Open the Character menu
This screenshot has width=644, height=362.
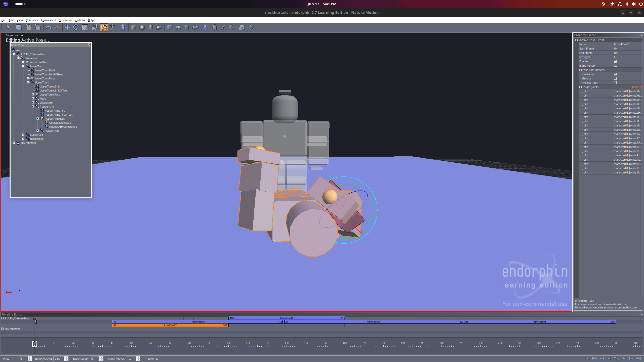[x=32, y=20]
